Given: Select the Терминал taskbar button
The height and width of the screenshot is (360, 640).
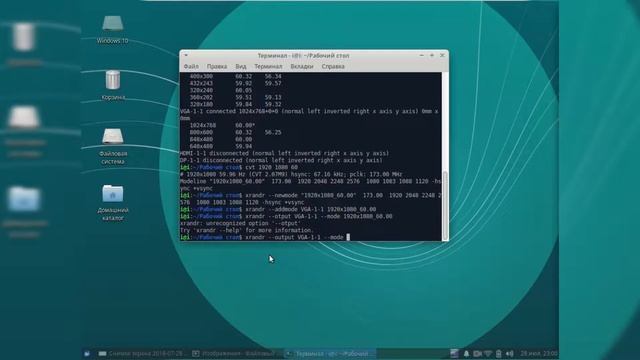Looking at the screenshot, I should click(x=329, y=353).
